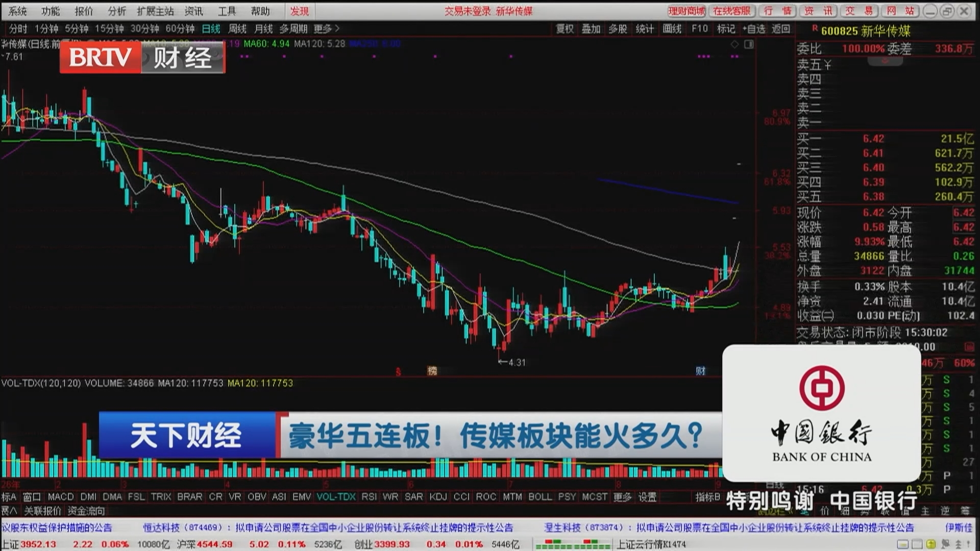Select the MCST indicator
This screenshot has width=980, height=551.
coord(595,497)
